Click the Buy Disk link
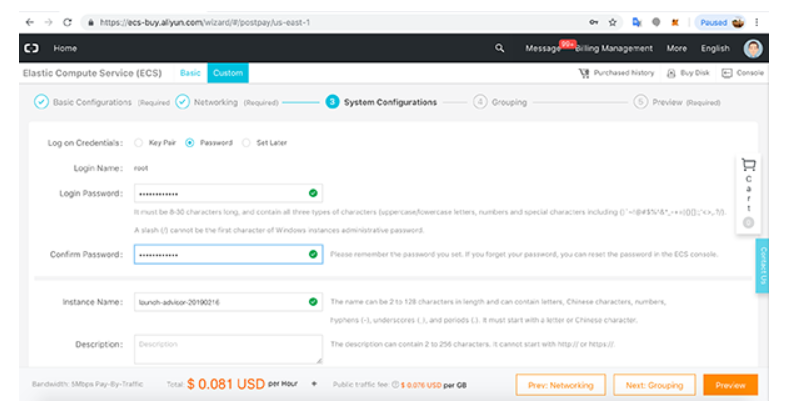This screenshot has height=418, width=793. 695,73
